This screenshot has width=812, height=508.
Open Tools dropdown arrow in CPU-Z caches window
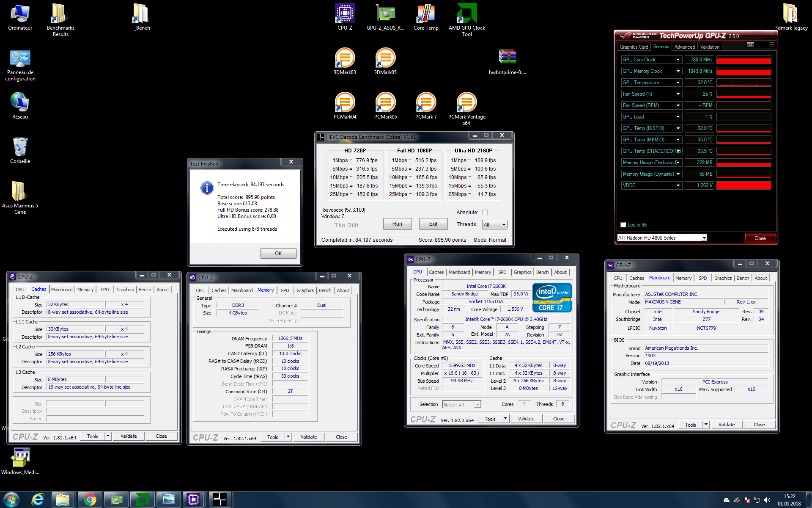click(108, 436)
